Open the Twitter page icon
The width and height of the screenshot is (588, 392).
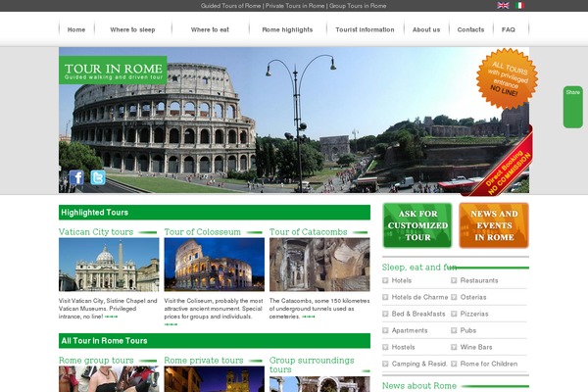point(98,177)
